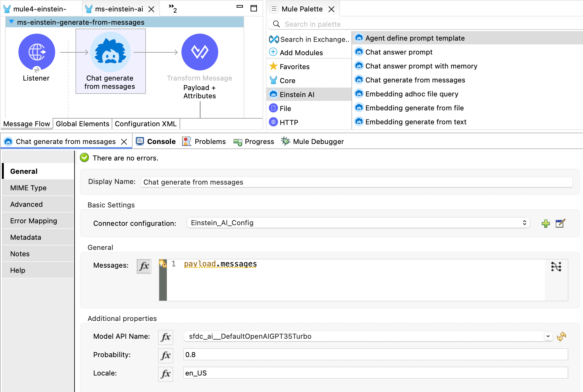Click the no errors status checkmark
The width and height of the screenshot is (583, 392).
(x=84, y=158)
